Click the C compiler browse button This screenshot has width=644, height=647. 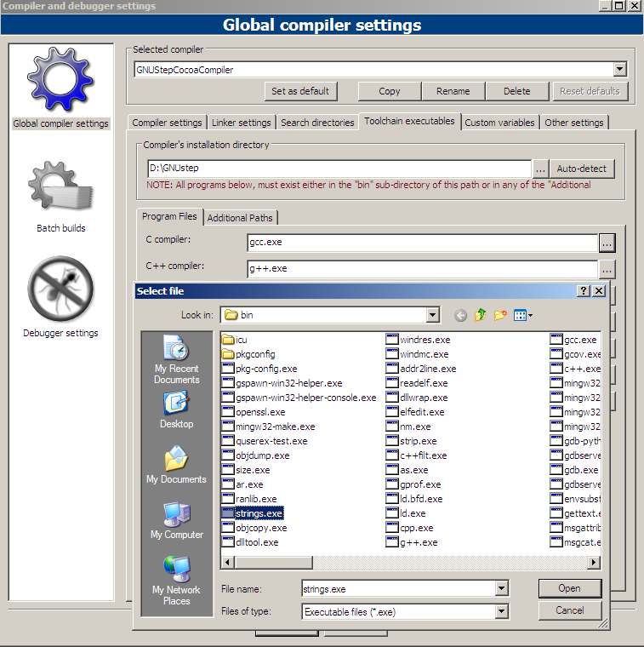click(607, 243)
